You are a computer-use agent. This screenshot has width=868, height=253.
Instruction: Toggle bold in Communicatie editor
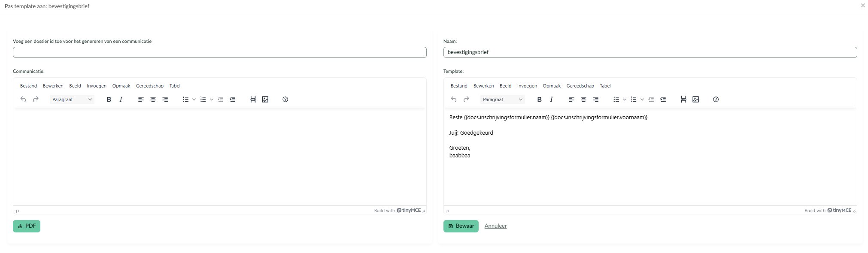click(x=109, y=99)
